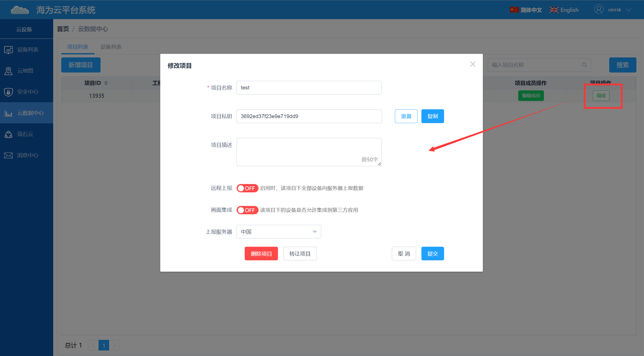Toggle the 远程上报 switch
The width and height of the screenshot is (644, 356).
click(247, 188)
